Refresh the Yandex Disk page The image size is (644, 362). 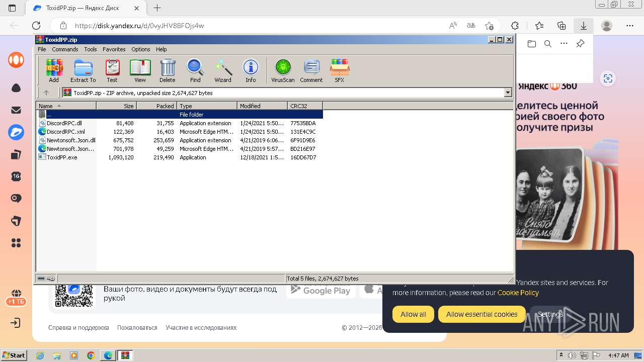click(x=36, y=26)
